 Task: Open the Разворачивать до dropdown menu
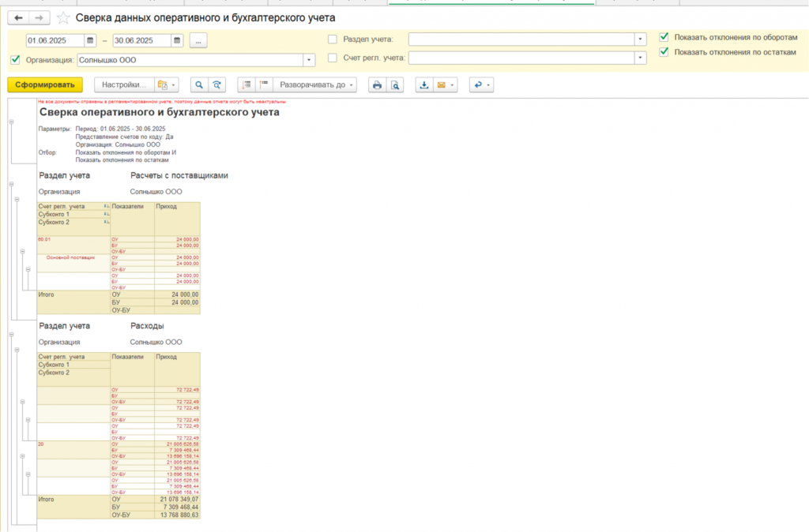[318, 85]
